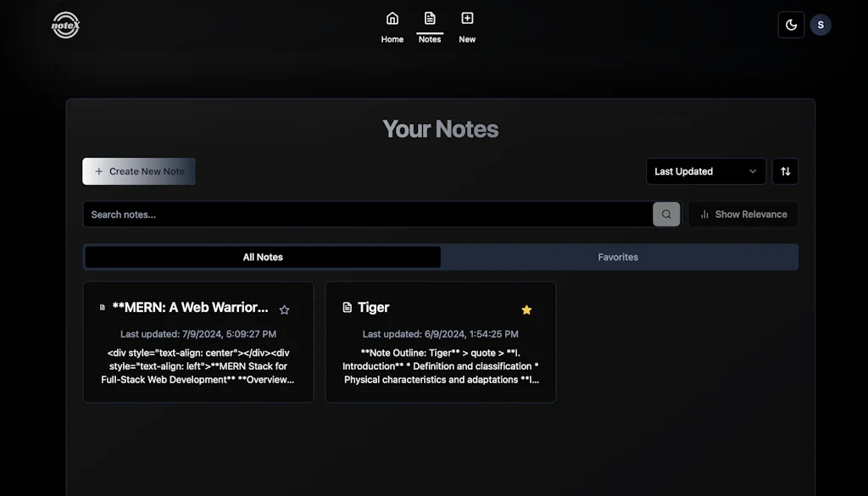868x496 pixels.
Task: Click the Create New Note button
Action: click(138, 171)
